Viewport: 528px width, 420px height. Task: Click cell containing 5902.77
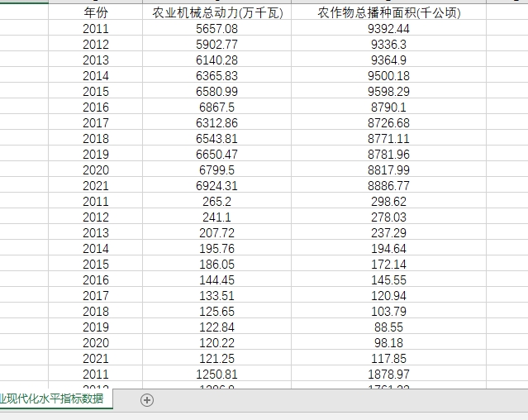click(216, 44)
